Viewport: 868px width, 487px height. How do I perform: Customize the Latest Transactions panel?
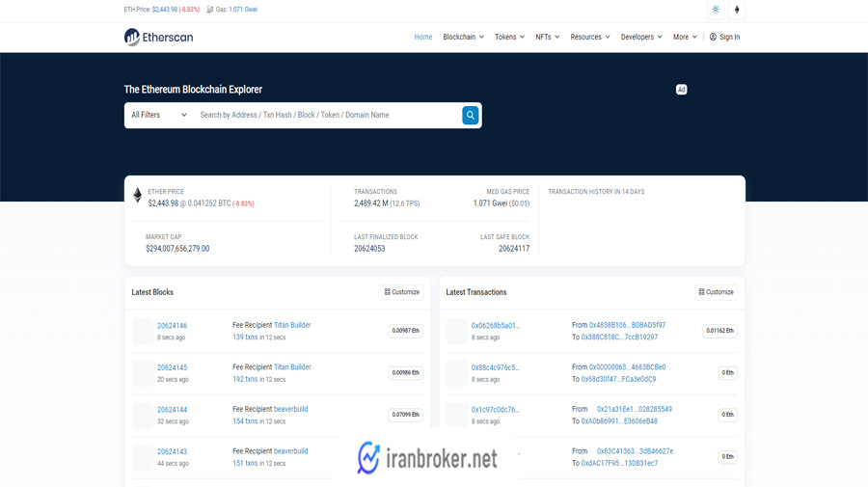717,292
